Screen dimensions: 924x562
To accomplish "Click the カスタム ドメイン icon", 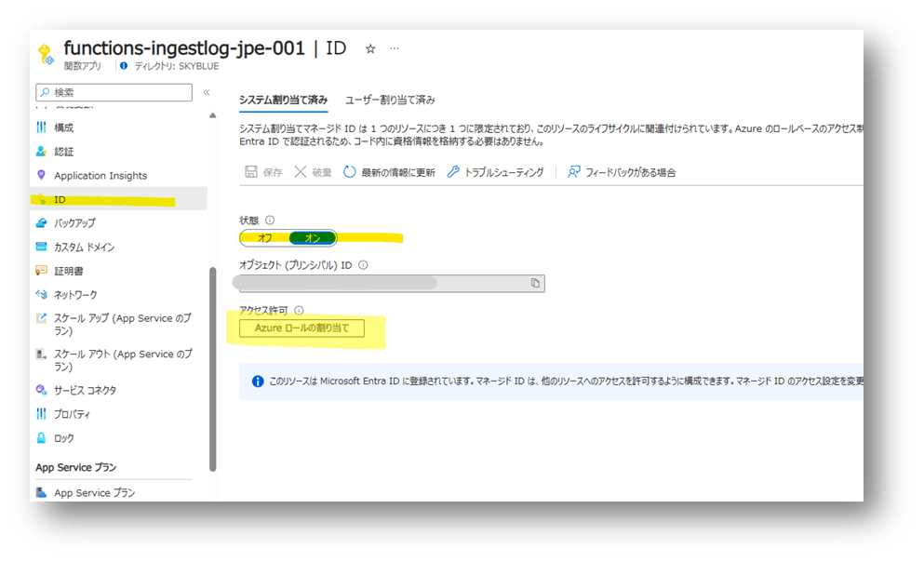I will [41, 247].
